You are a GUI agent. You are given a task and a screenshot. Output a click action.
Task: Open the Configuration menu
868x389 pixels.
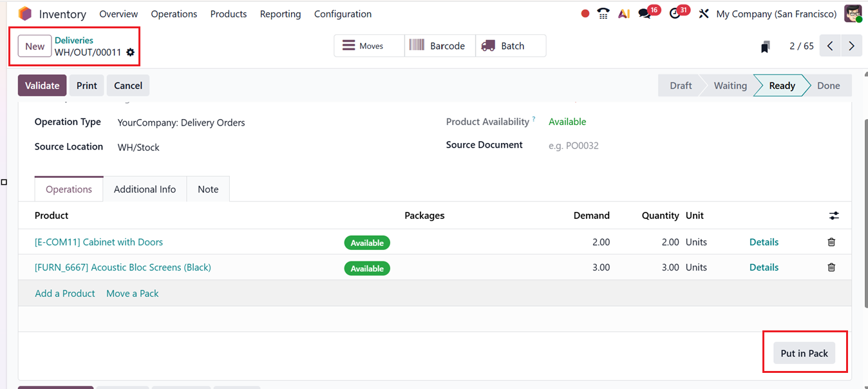343,14
